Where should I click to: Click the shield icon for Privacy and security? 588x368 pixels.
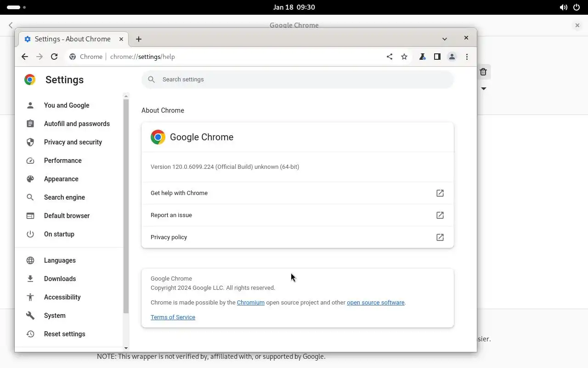pos(30,142)
